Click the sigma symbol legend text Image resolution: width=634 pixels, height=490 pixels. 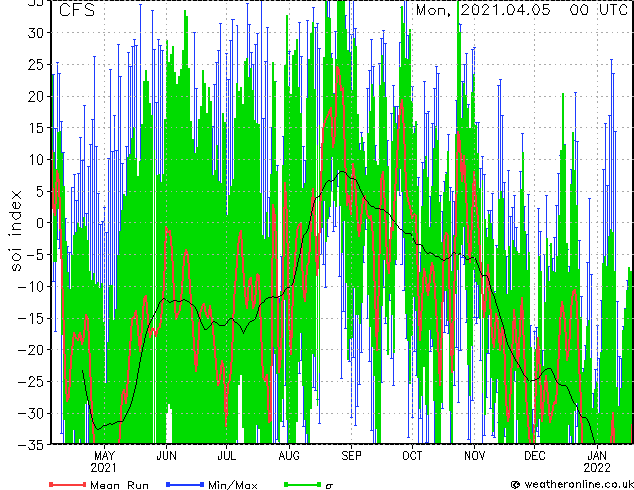(329, 486)
